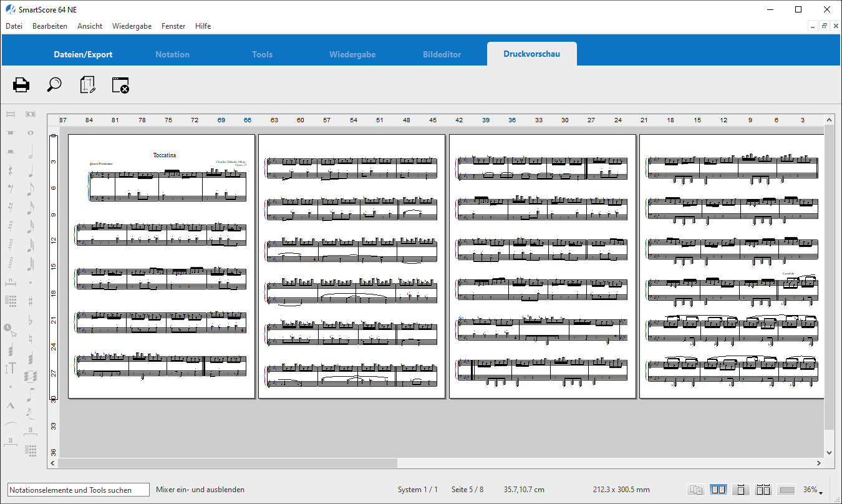Switch to the Notation tab
Screen dimensions: 842x504
pyautogui.click(x=172, y=54)
